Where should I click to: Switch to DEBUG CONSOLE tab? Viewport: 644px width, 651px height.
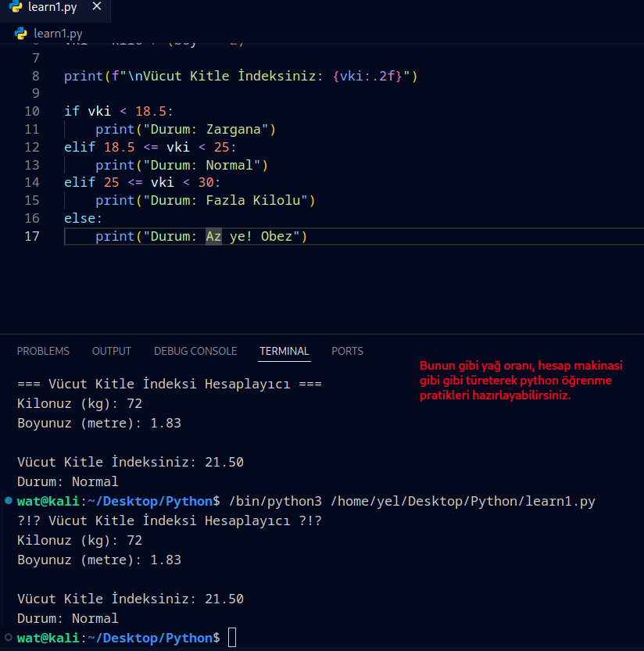coord(195,351)
